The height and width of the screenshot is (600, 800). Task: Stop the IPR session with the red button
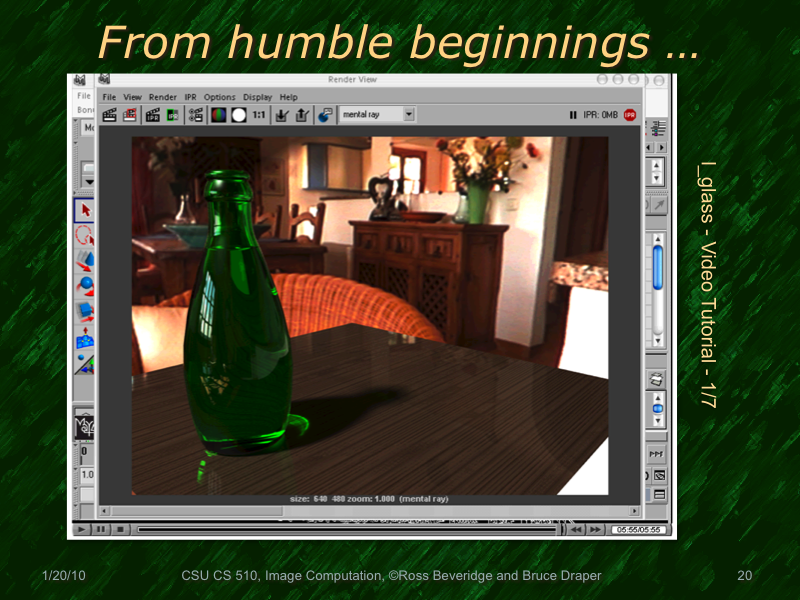pyautogui.click(x=630, y=114)
